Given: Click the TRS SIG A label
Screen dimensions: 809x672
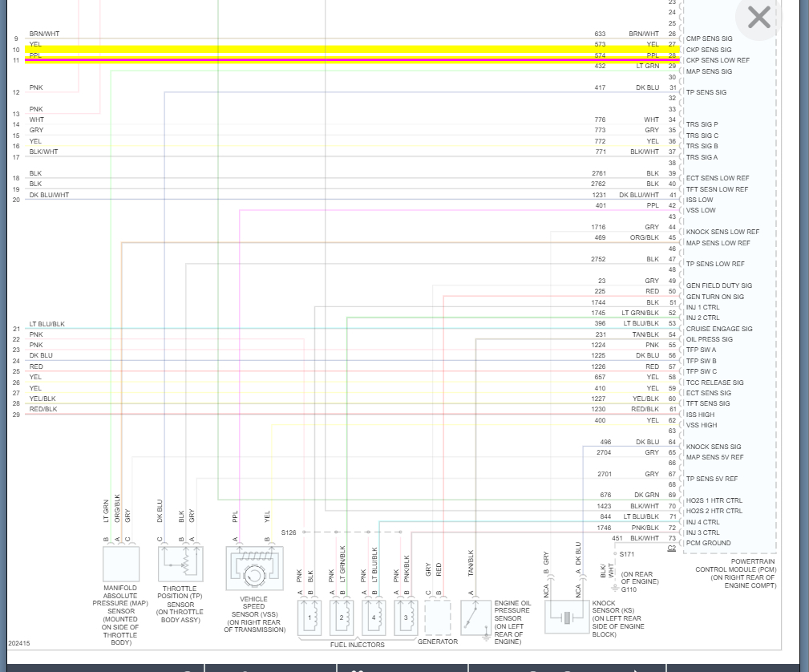Looking at the screenshot, I should [702, 157].
